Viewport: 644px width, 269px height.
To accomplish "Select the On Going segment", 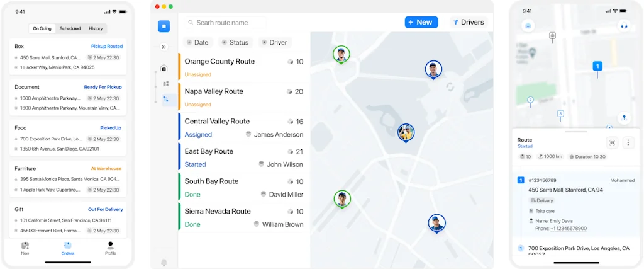I will click(42, 29).
